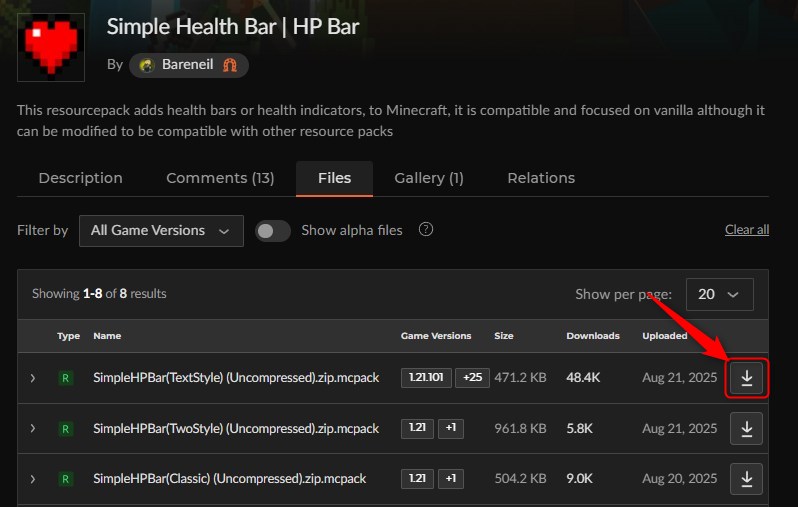Click Bareneil's avatar icon
The width and height of the screenshot is (798, 507).
[147, 65]
